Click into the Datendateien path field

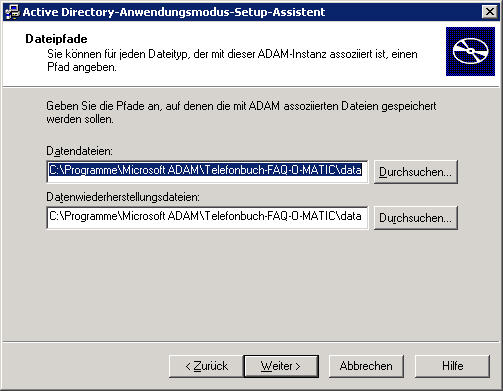coord(207,172)
